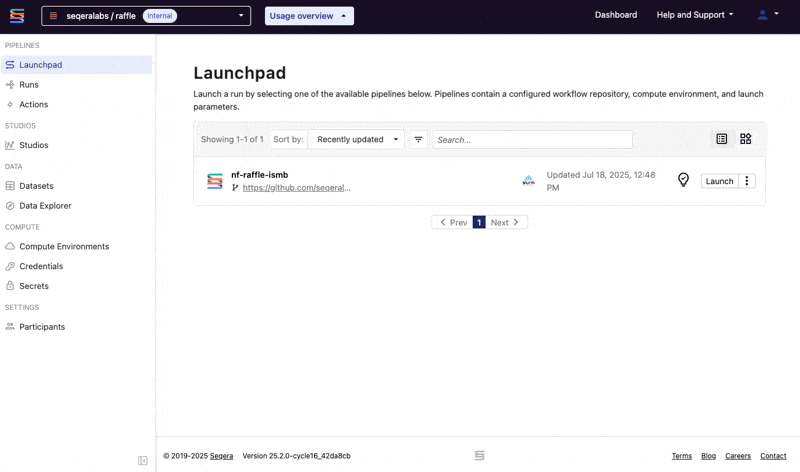Open the Recently updated sort dropdown

click(356, 140)
